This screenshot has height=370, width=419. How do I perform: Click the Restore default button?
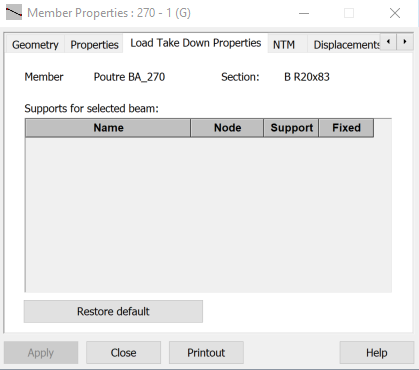[113, 311]
